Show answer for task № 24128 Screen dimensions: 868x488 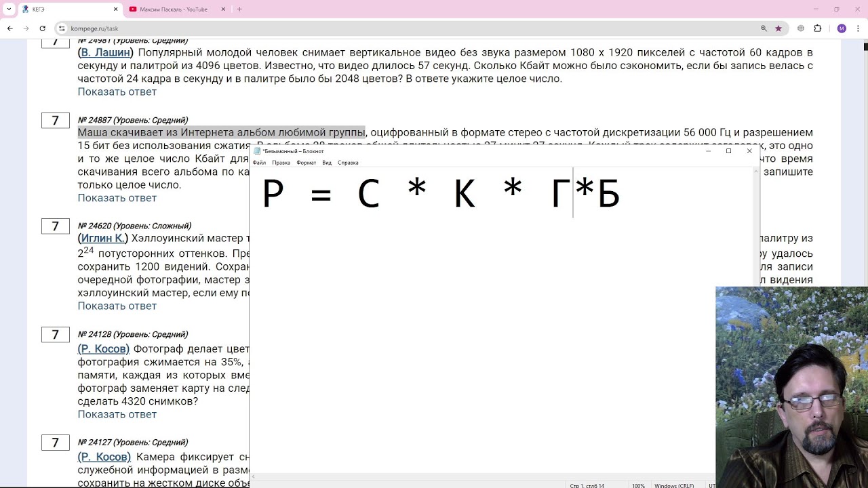coord(117,415)
